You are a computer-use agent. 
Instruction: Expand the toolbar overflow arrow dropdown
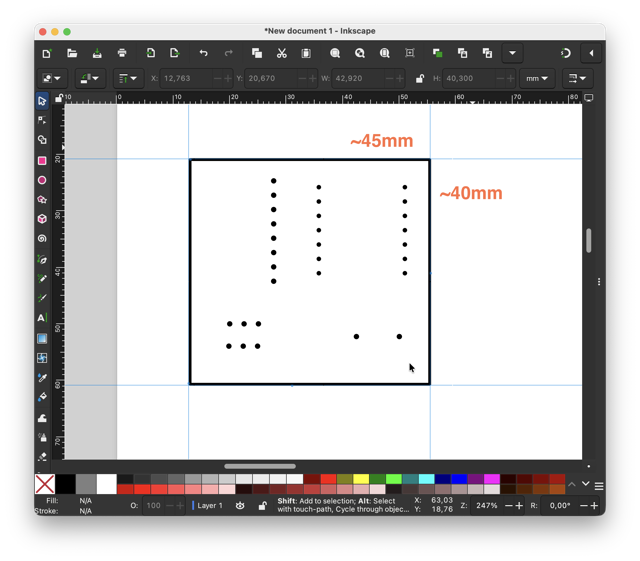point(512,53)
